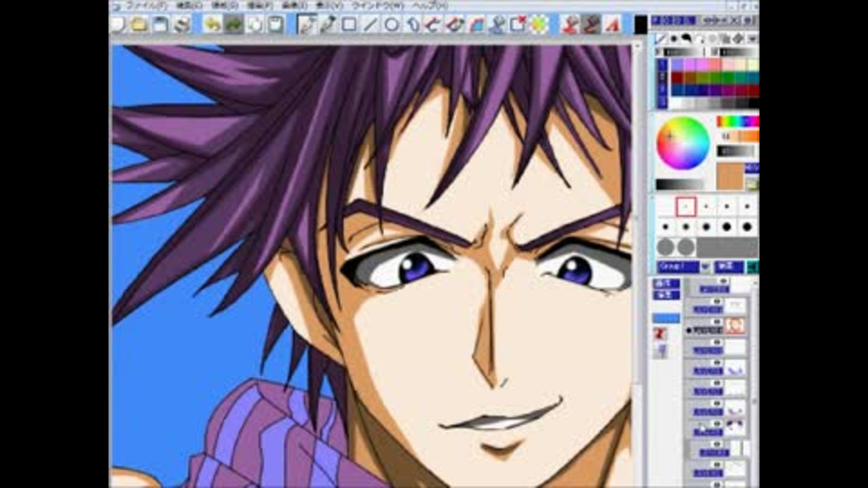Toggle eye on the layer with dark eyes thumbnail
This screenshot has width=868, height=488.
click(x=717, y=425)
